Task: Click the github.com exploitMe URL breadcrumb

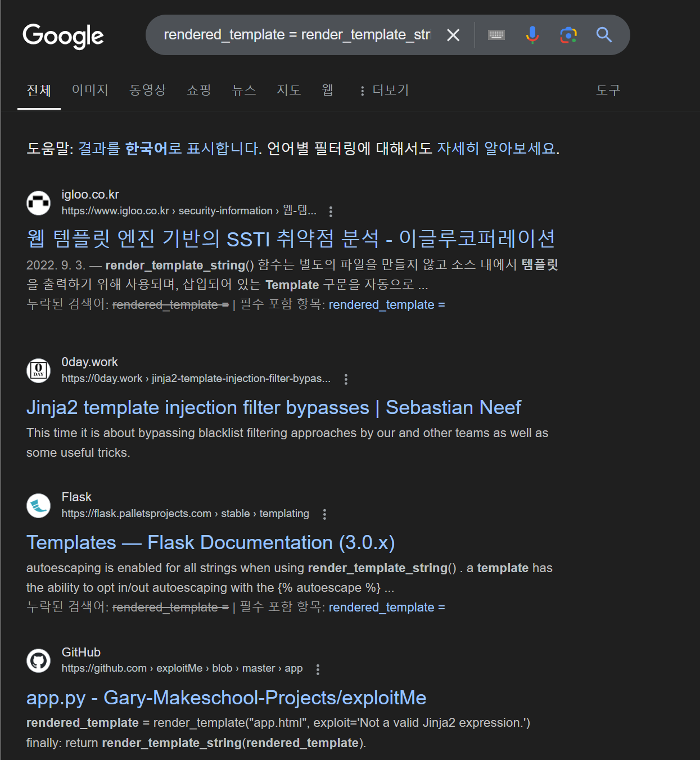Action: [x=182, y=668]
